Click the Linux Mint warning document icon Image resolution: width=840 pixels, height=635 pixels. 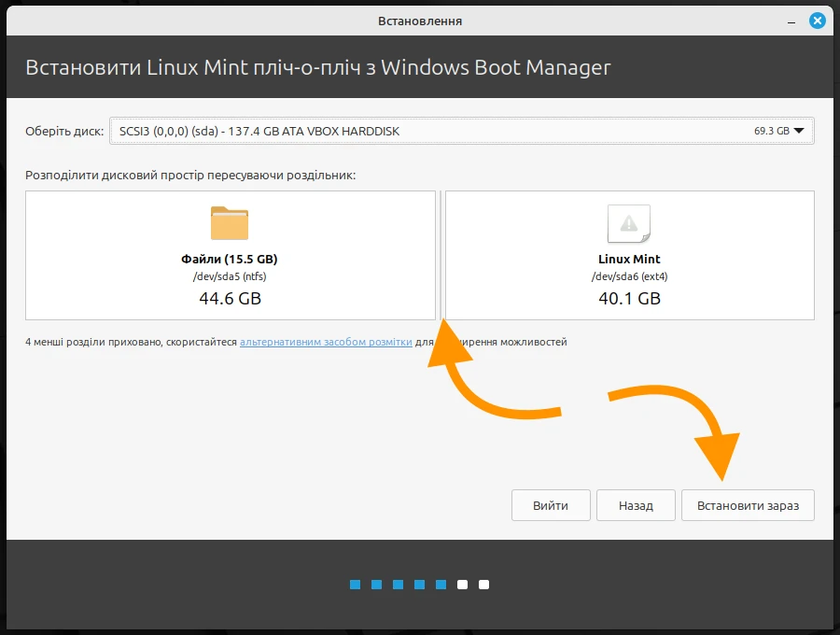[629, 223]
